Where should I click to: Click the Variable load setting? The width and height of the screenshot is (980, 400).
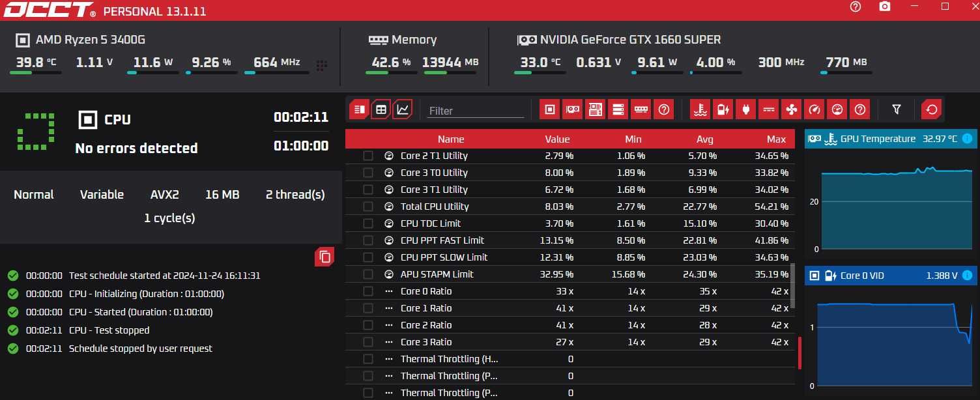(102, 195)
